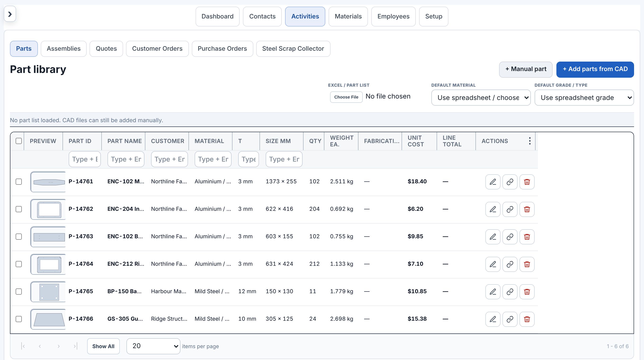Click the Manual part button
The image size is (644, 360).
click(526, 69)
